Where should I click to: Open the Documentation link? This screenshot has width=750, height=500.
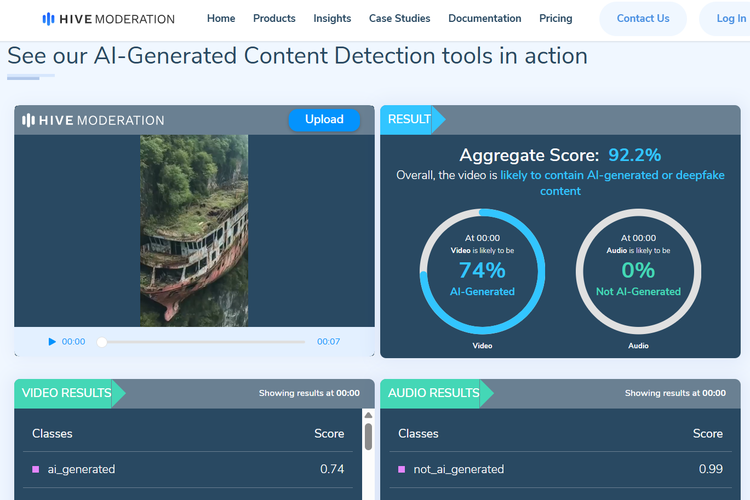pyautogui.click(x=484, y=19)
